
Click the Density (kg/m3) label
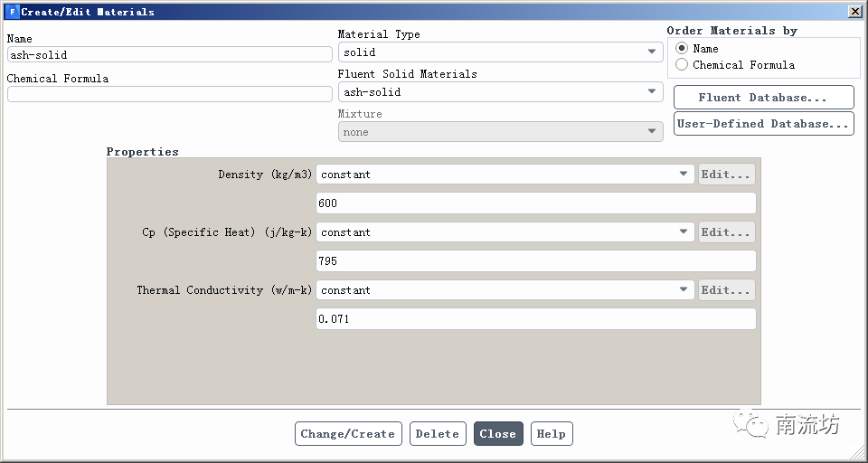pos(265,175)
